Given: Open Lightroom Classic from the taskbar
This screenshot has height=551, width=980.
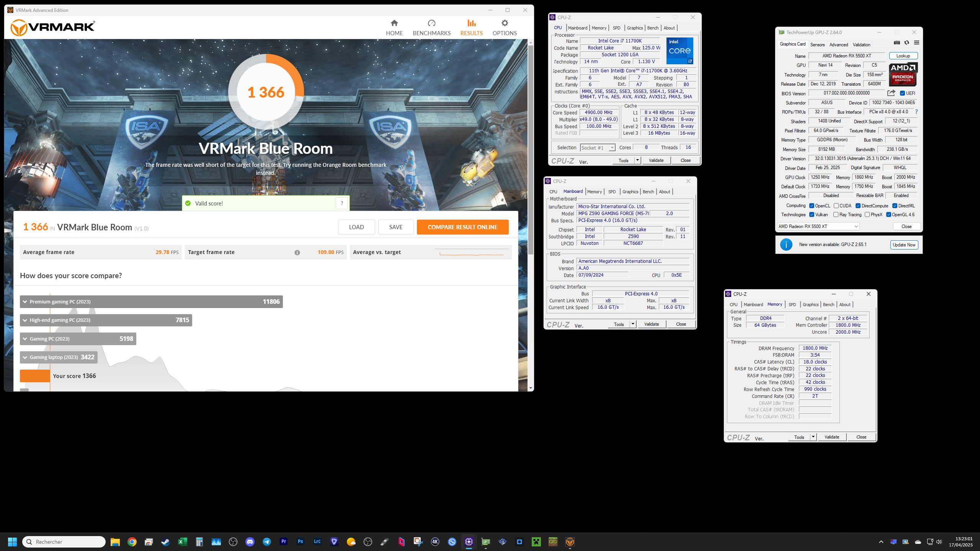Looking at the screenshot, I should [317, 541].
